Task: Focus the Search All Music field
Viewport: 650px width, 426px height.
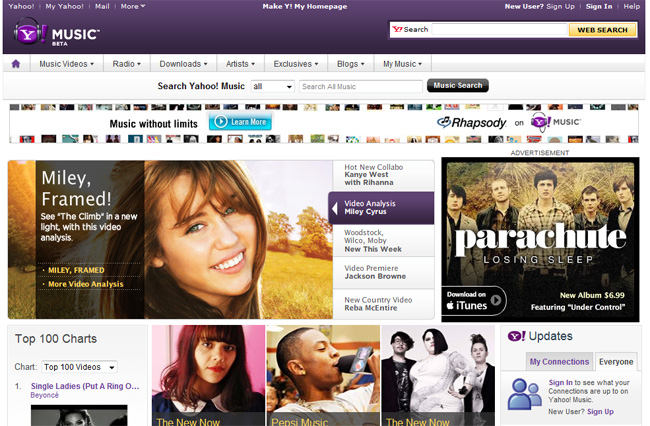Action: coord(361,86)
